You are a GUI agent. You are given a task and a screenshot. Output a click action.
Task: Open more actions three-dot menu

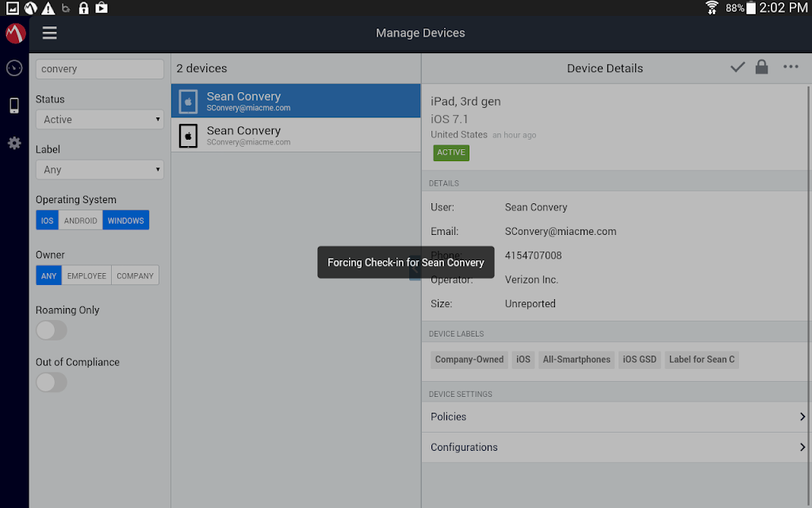pos(791,67)
